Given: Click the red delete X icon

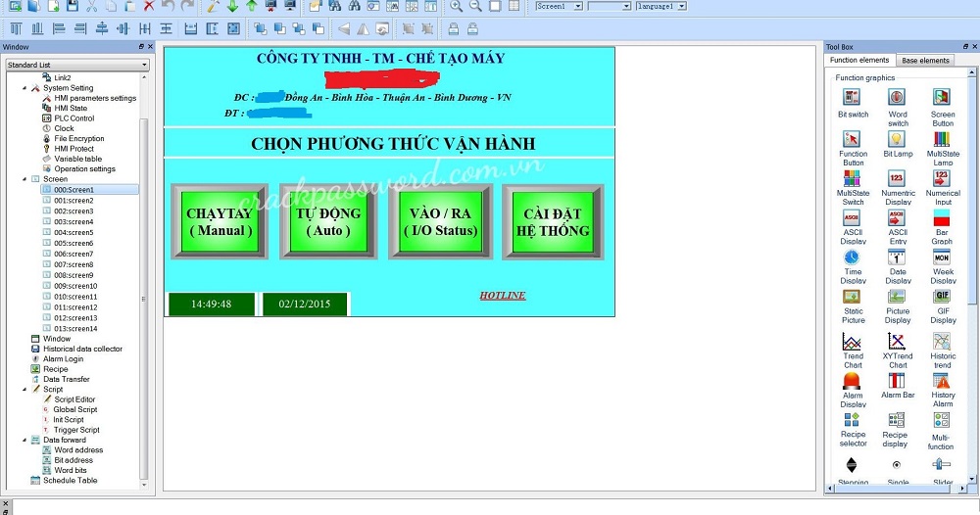Looking at the screenshot, I should point(149,6).
